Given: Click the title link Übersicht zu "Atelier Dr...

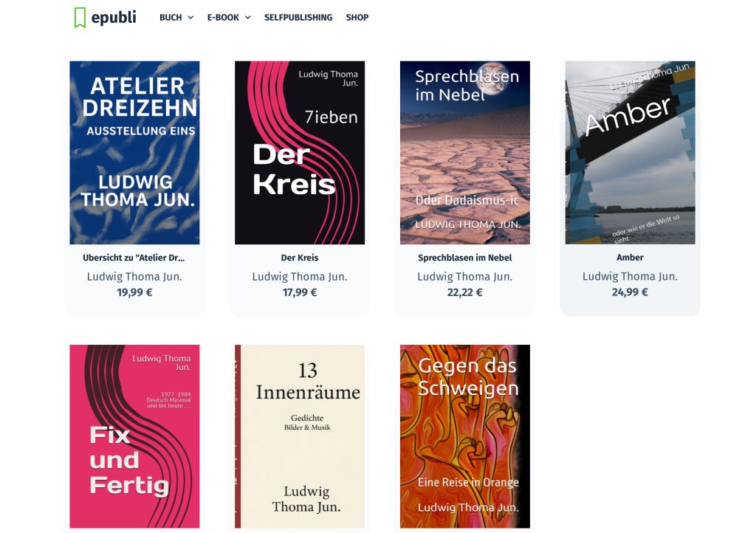Looking at the screenshot, I should tap(134, 258).
